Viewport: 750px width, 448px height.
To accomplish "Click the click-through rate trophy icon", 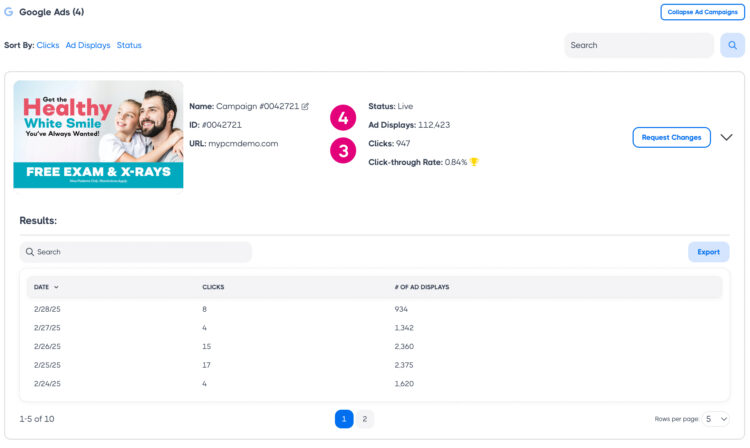I will coord(474,162).
